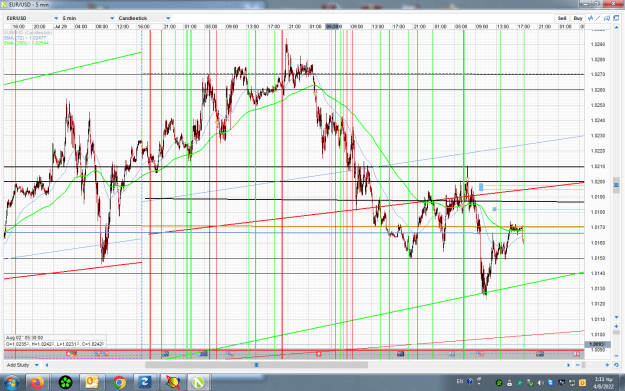Open the indicators waveform icon
Viewport: 625px width, 391px height.
(x=590, y=18)
